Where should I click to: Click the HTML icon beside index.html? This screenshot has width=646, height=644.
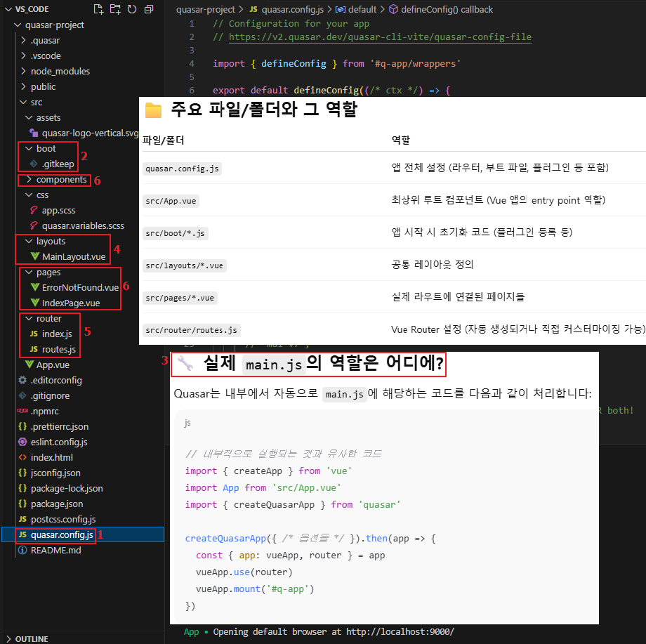22,457
